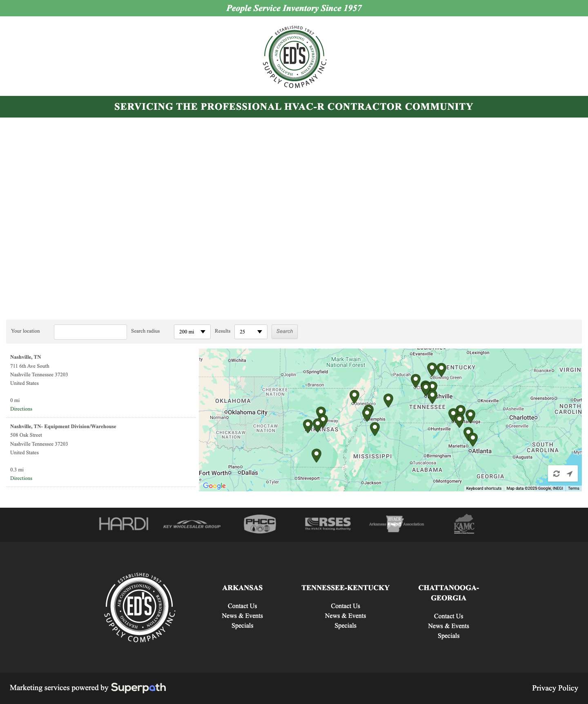
Task: Click the Atlanta label on the map
Action: pyautogui.click(x=482, y=451)
